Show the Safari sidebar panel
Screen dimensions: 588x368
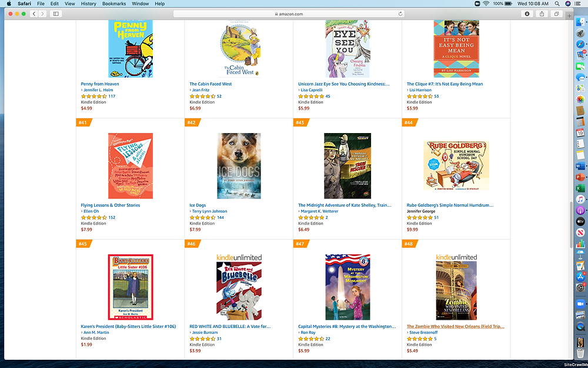click(56, 14)
